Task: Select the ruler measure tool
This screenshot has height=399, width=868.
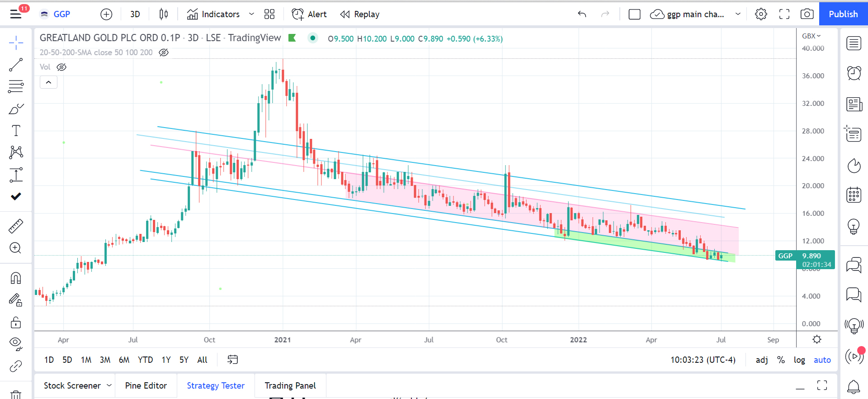Action: pos(16,226)
